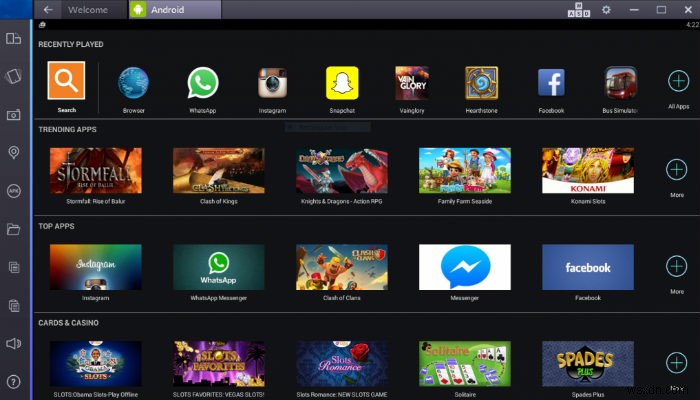Click the "TOP APPS" heading
The height and width of the screenshot is (400, 700).
56,226
